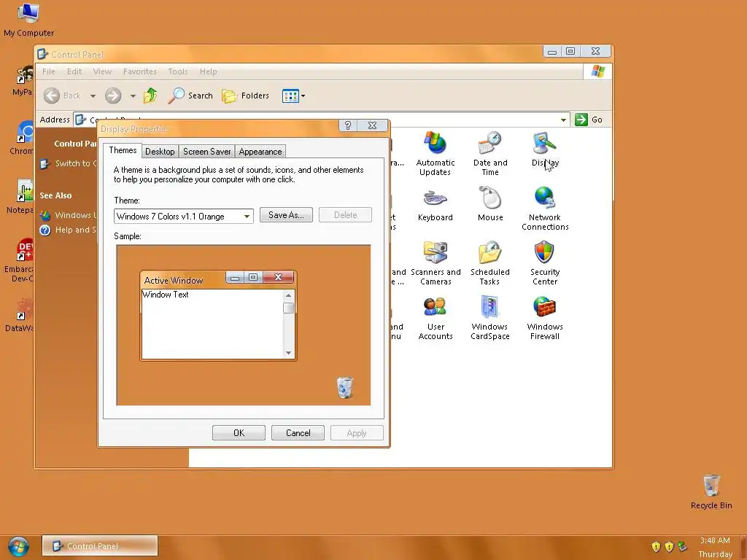Viewport: 747px width, 560px height.
Task: Open Date and Time settings icon
Action: [x=490, y=153]
